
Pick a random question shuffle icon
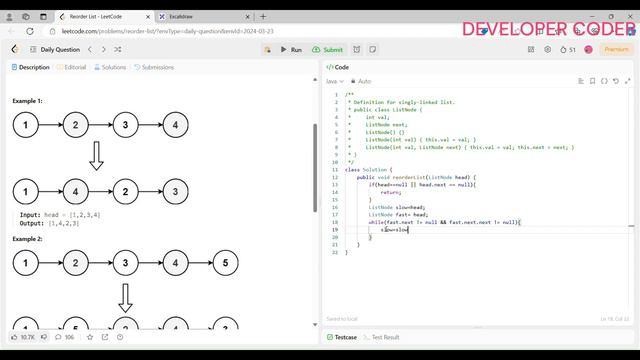118,49
